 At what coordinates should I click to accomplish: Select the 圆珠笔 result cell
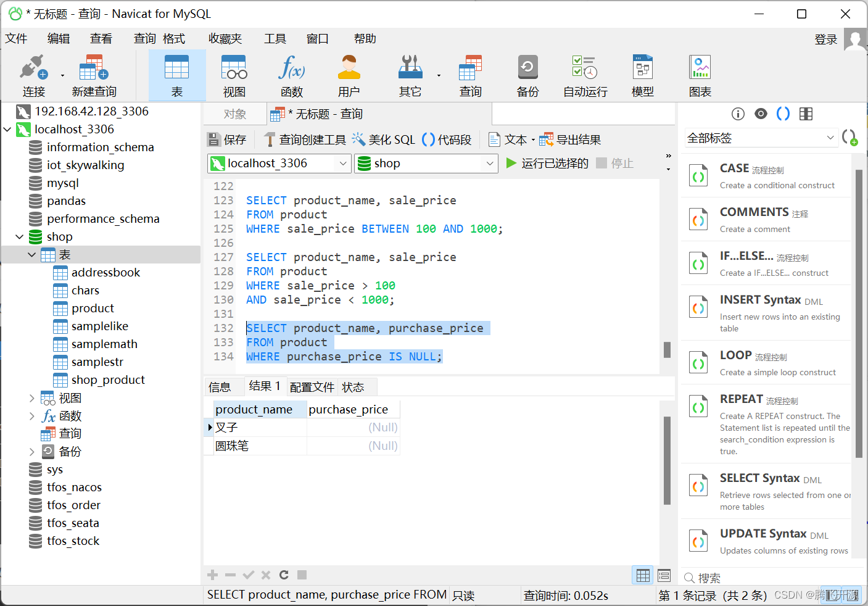coord(260,446)
